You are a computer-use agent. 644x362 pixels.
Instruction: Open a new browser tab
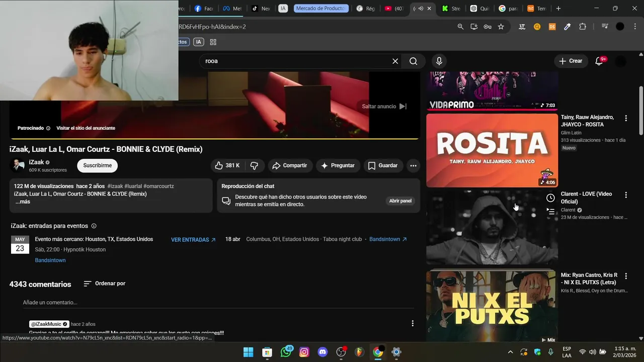[x=558, y=9]
